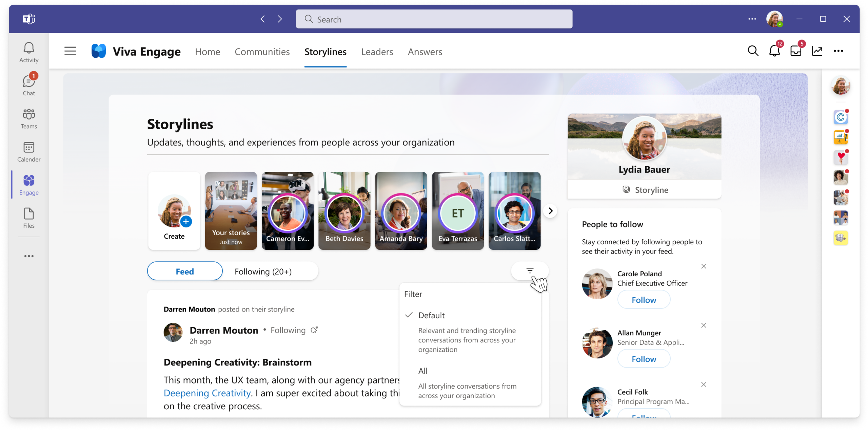The image size is (868, 430).
Task: Open Lydia's avatar in right rail
Action: point(841,85)
